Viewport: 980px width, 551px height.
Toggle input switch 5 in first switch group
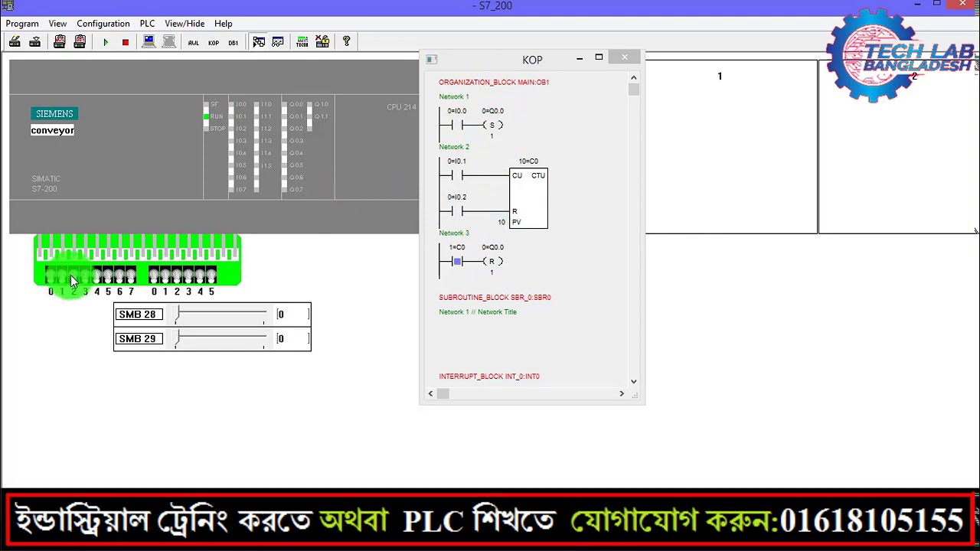pyautogui.click(x=108, y=275)
